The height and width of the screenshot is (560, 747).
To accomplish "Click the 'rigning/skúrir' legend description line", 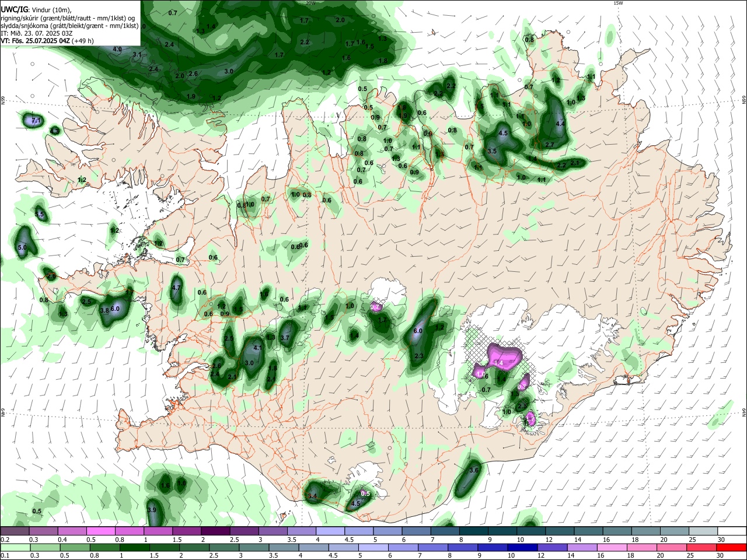I will click(x=68, y=17).
